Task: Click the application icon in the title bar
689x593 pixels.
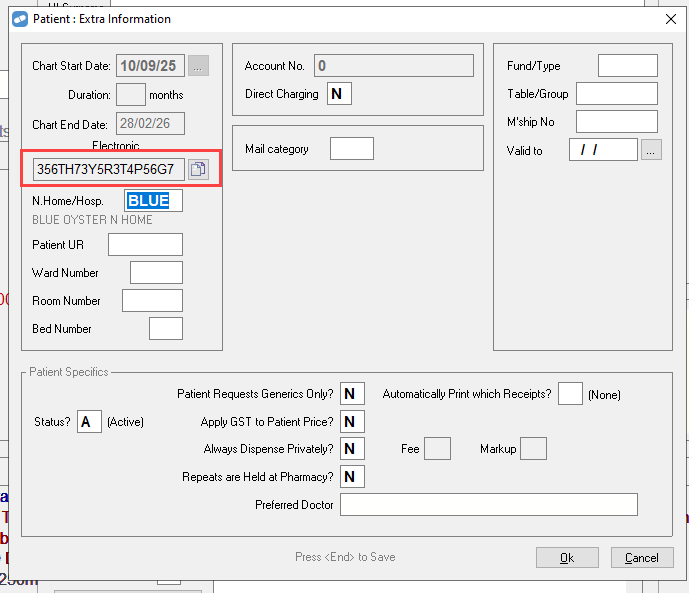Action: point(19,19)
